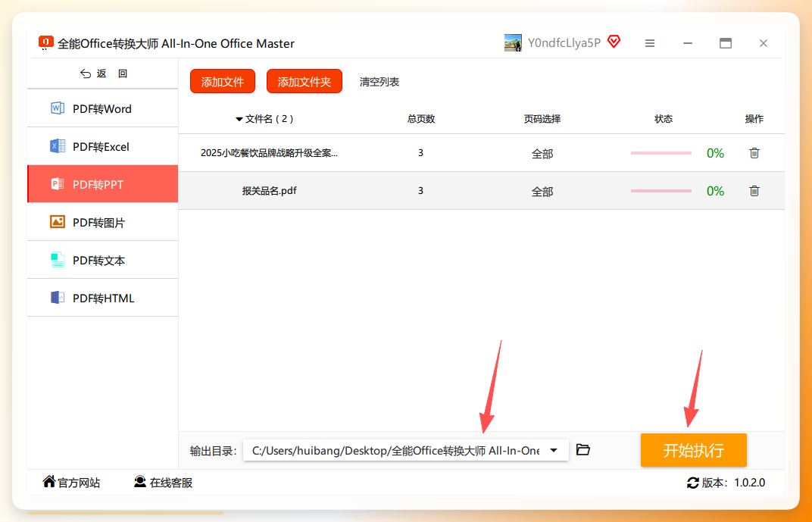Click 0% status of 报关品名.pdf
The width and height of the screenshot is (812, 522).
pyautogui.click(x=715, y=191)
